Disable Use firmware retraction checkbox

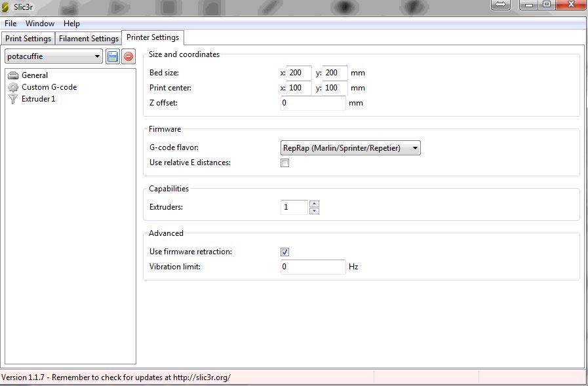pos(284,252)
